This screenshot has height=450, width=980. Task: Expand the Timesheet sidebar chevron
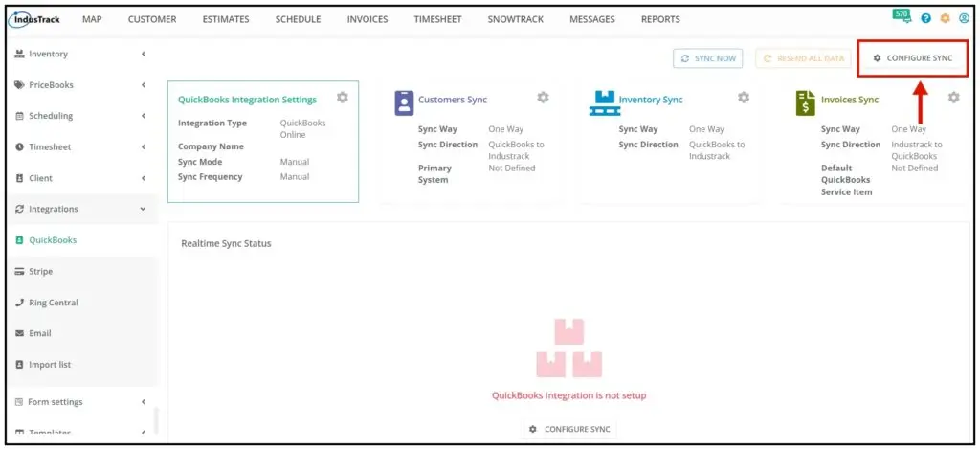pos(144,146)
